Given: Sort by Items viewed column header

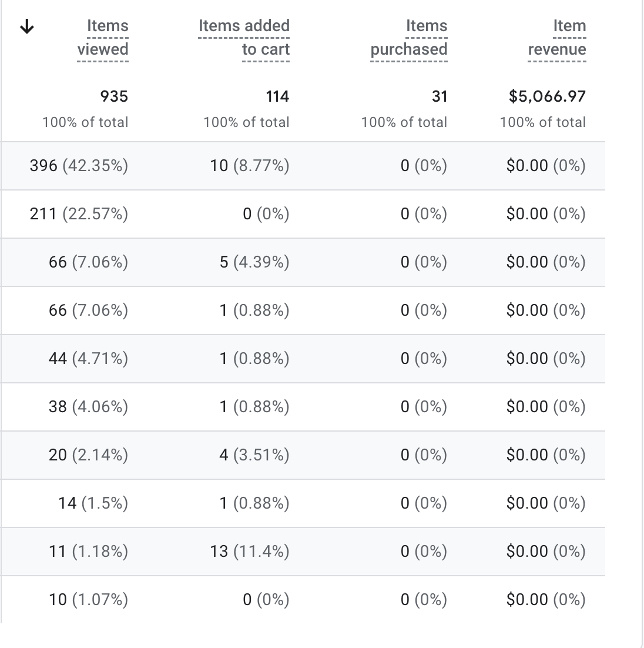Looking at the screenshot, I should coord(103,38).
